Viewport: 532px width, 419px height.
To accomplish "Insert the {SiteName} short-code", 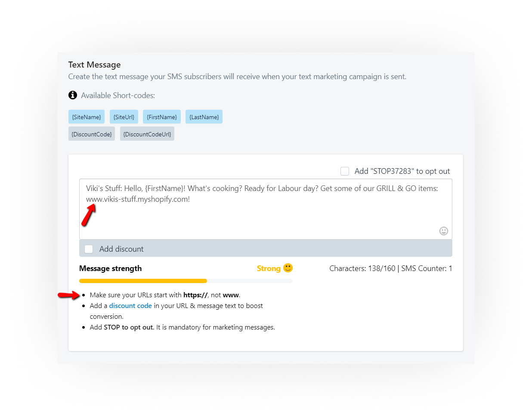I will [87, 117].
